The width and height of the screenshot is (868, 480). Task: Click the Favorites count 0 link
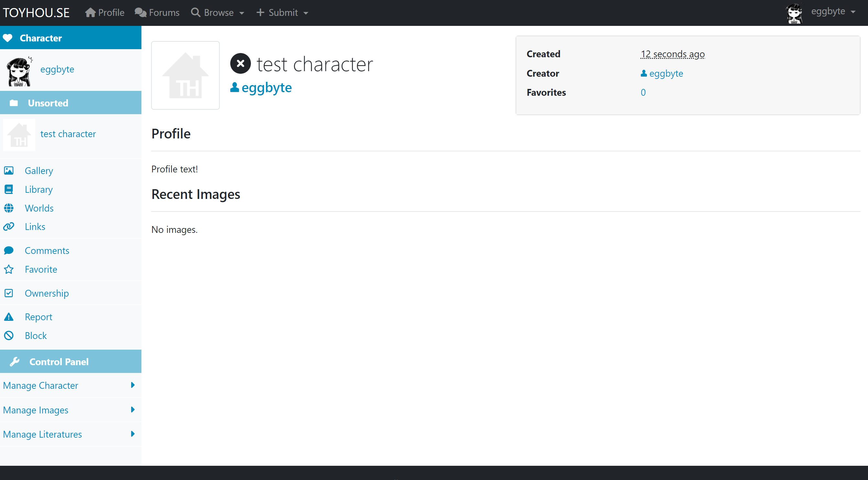(x=643, y=93)
